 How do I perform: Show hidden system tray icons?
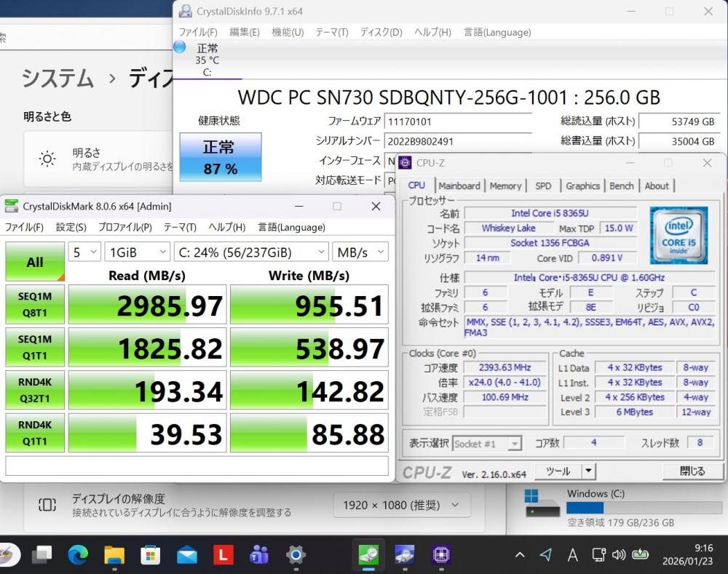[519, 555]
